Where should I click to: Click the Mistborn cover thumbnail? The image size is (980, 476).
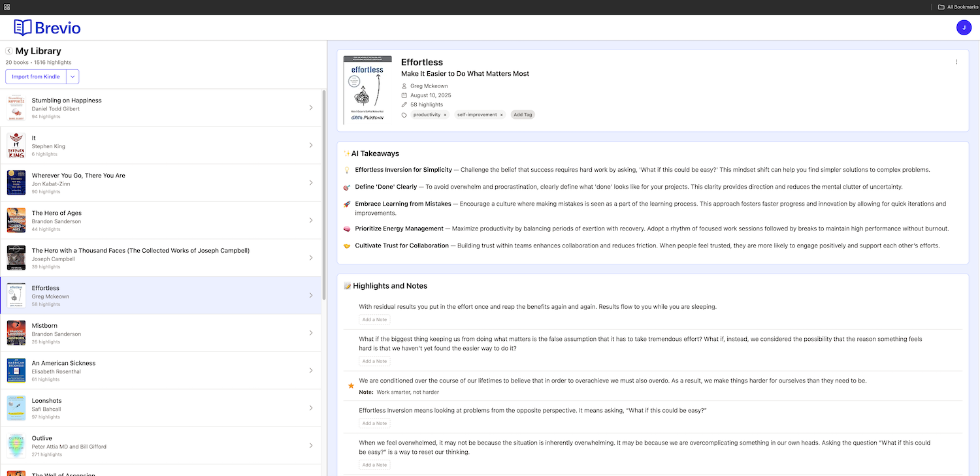[16, 333]
